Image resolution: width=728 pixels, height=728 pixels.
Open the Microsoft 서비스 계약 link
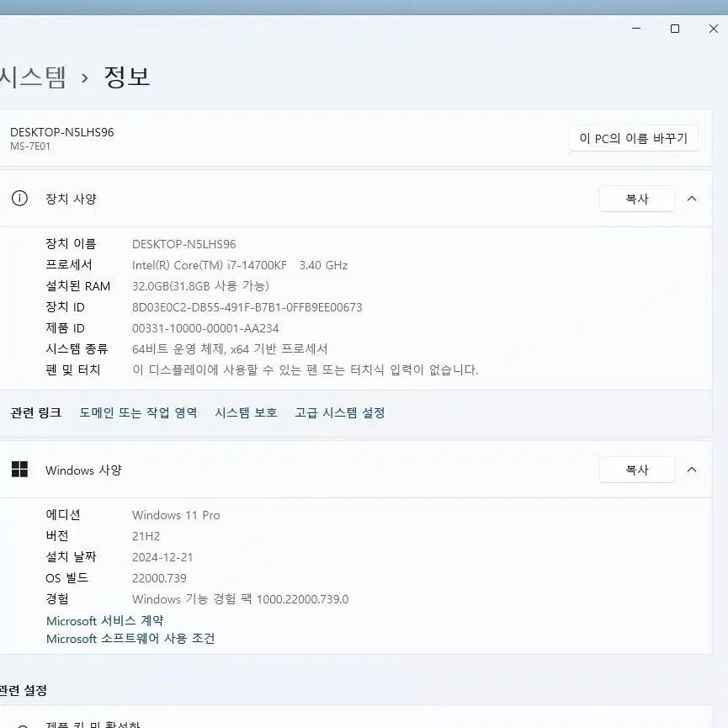(105, 621)
